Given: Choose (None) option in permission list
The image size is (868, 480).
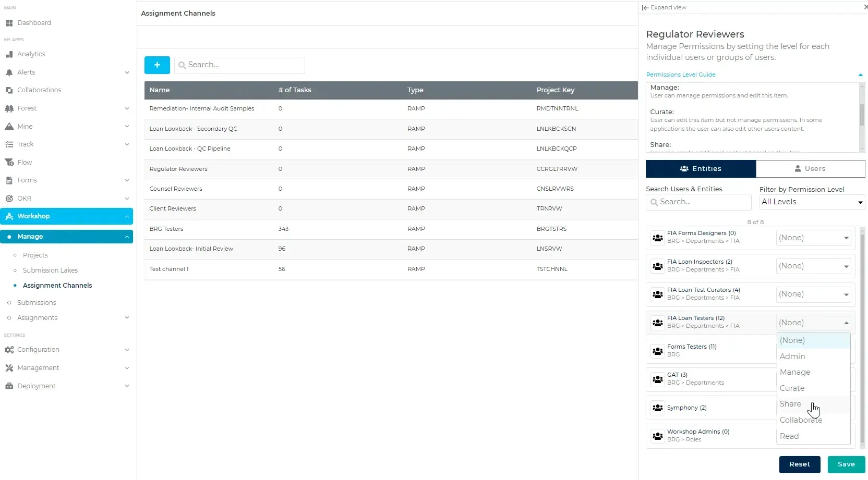Looking at the screenshot, I should click(x=813, y=340).
